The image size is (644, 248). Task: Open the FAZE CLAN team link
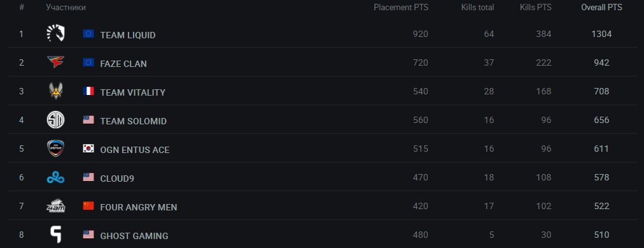point(123,64)
